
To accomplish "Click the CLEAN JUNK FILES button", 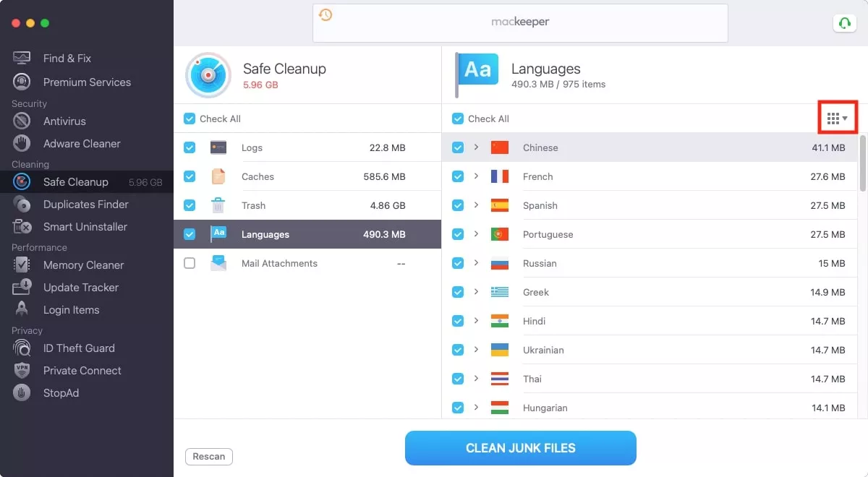I will tap(521, 448).
